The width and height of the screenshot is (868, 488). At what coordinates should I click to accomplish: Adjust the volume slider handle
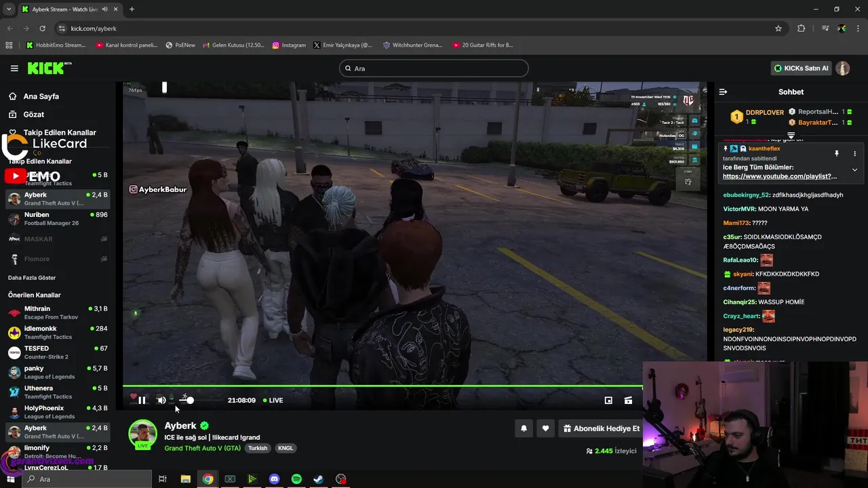[191, 401]
